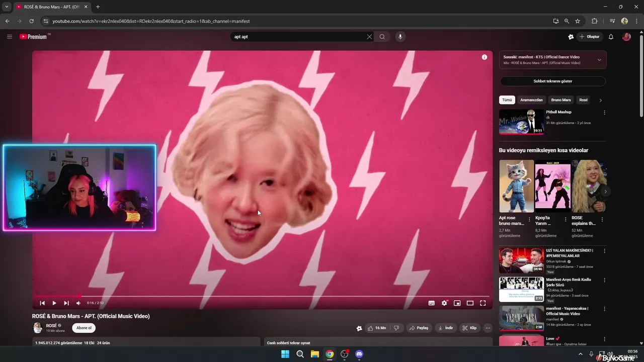Play the paused video
Image resolution: width=644 pixels, height=362 pixels.
click(54, 303)
